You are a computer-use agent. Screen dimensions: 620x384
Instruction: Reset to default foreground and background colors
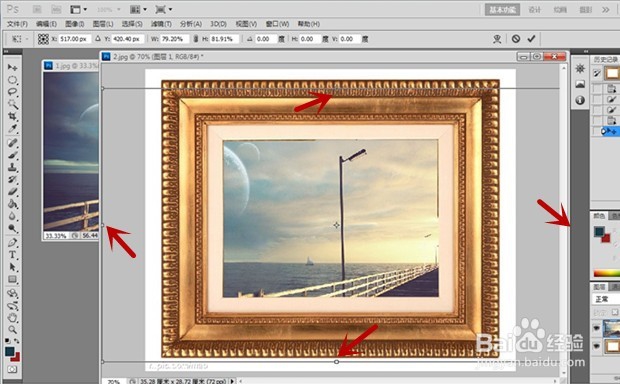coord(8,341)
